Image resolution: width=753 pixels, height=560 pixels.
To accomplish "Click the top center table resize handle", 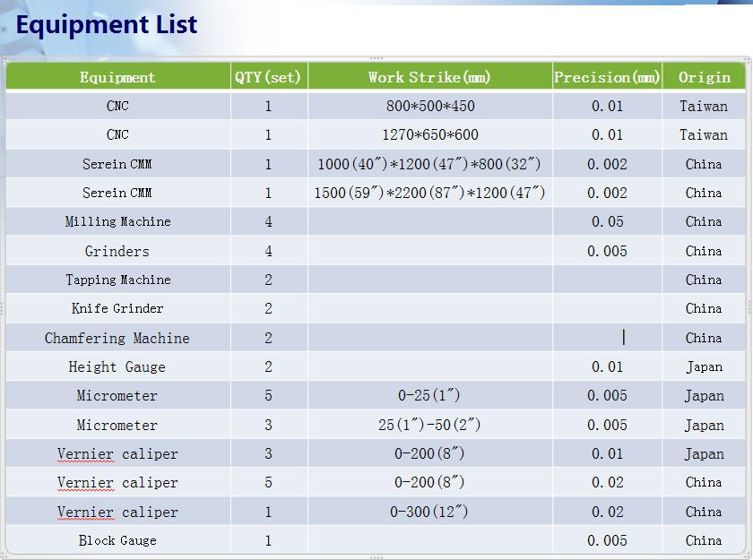I will (376, 58).
